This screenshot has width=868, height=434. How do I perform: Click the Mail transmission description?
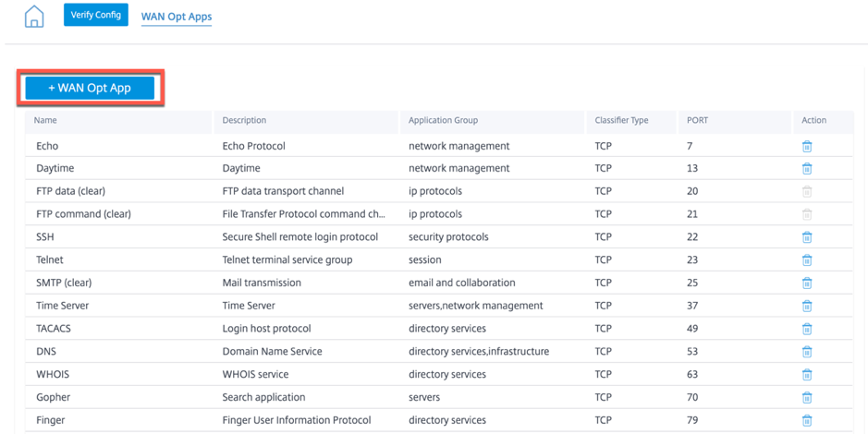point(262,283)
